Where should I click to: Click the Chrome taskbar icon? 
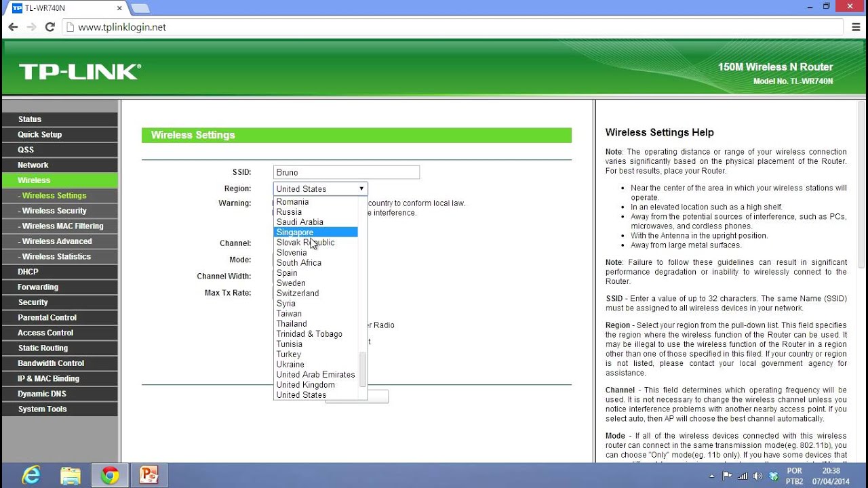pos(110,475)
